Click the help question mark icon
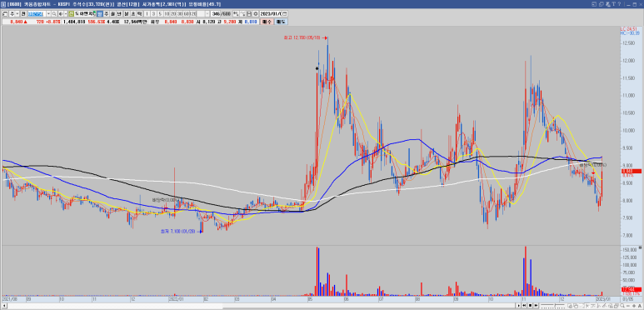 [x=619, y=3]
